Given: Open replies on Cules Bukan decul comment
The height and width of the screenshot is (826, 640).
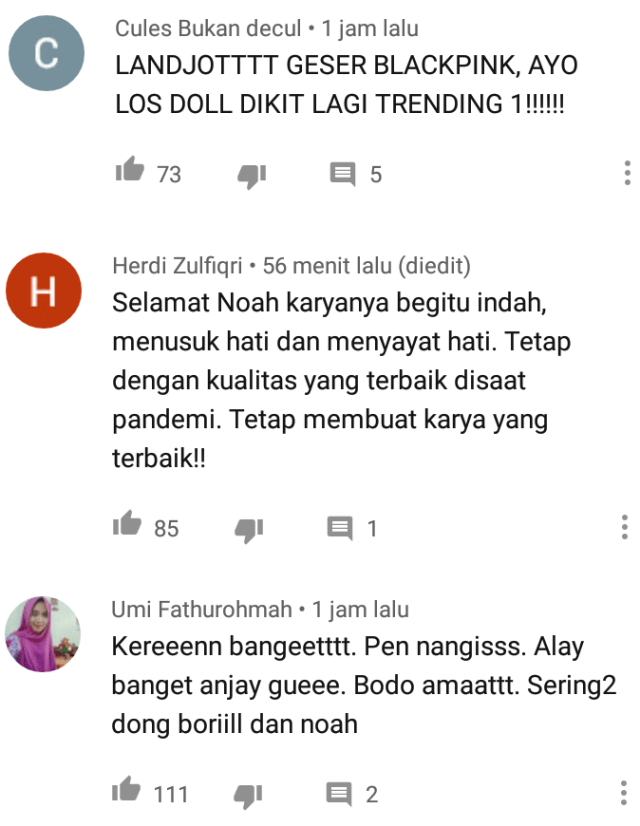Looking at the screenshot, I should pyautogui.click(x=342, y=174).
